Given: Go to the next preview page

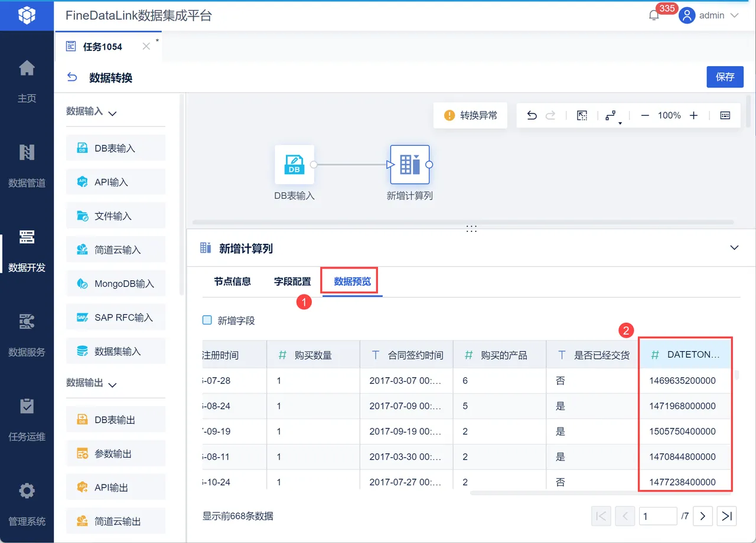Looking at the screenshot, I should click(702, 516).
